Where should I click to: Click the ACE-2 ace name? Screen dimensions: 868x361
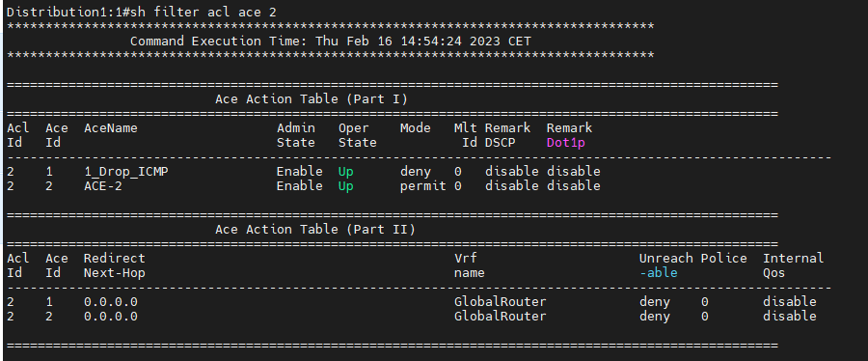pyautogui.click(x=103, y=186)
